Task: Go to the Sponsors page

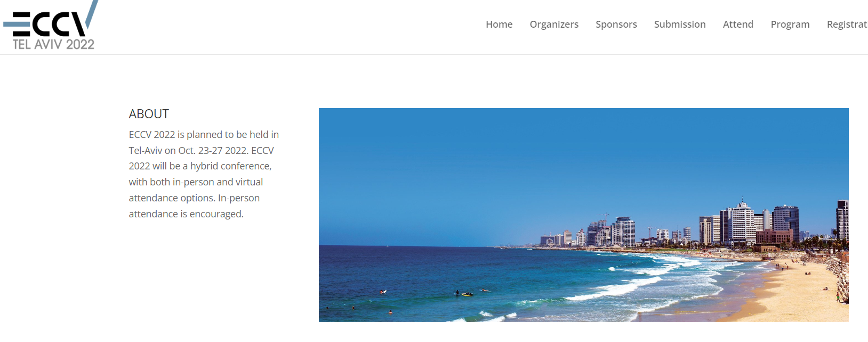Action: (616, 25)
